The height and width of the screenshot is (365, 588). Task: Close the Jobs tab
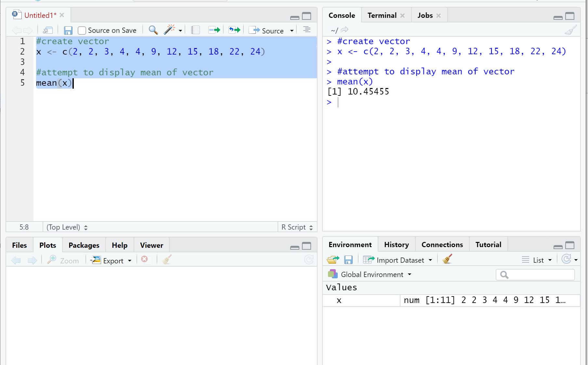438,16
